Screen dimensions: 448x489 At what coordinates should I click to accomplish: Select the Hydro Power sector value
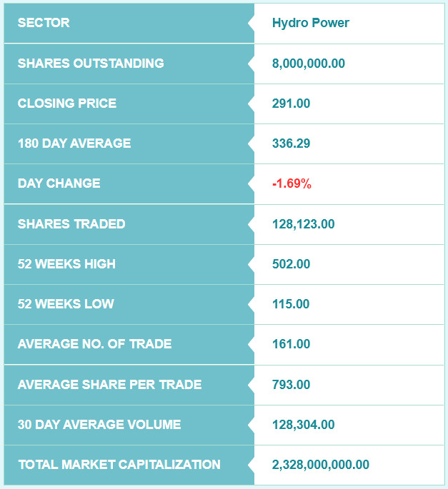pos(311,23)
